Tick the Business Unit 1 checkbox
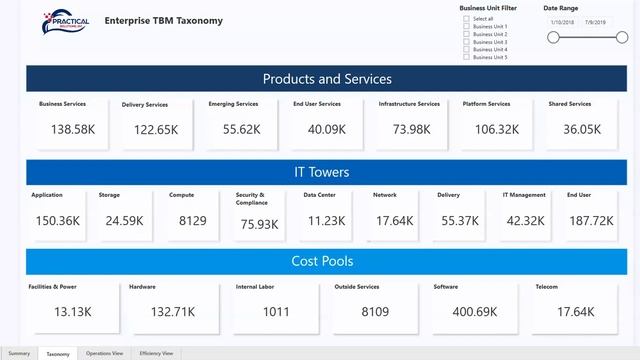640x360 pixels. 466,26
